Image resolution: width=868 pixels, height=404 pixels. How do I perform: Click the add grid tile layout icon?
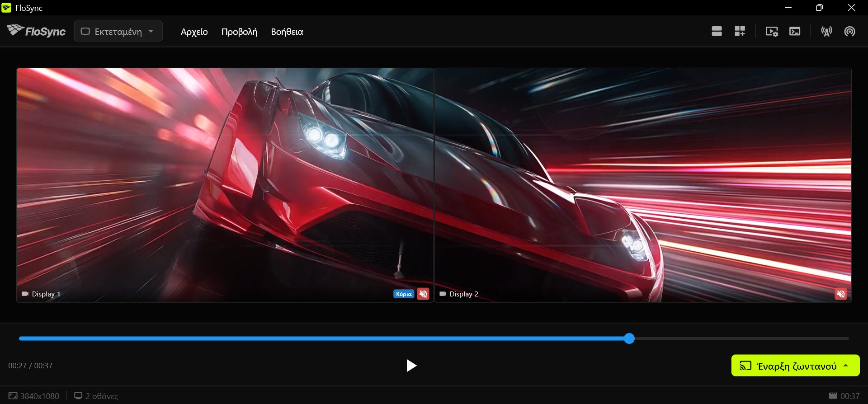click(740, 31)
